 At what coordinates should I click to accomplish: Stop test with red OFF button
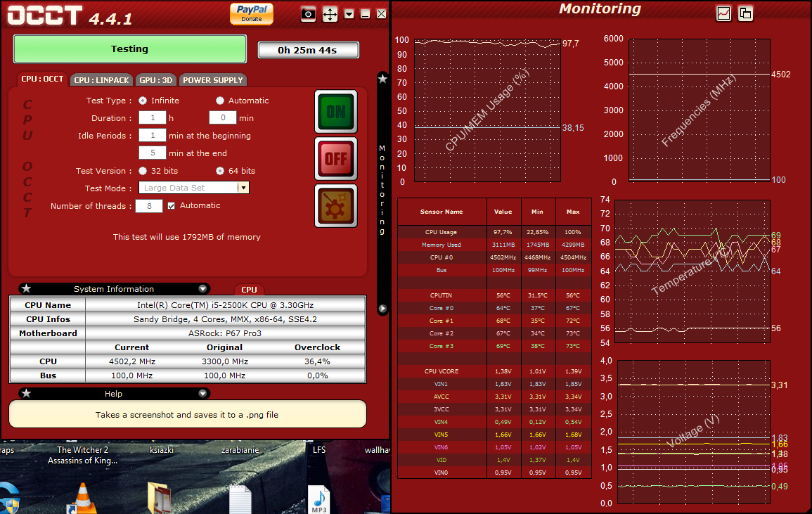(336, 158)
